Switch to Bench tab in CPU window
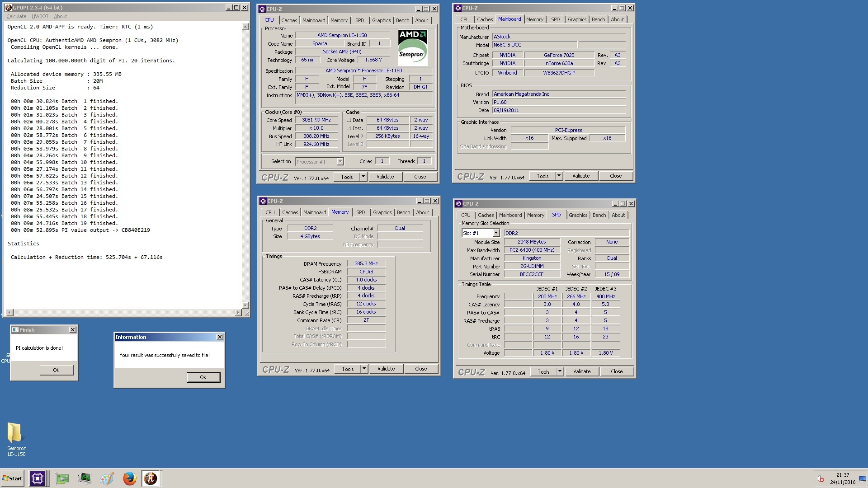 (x=402, y=20)
